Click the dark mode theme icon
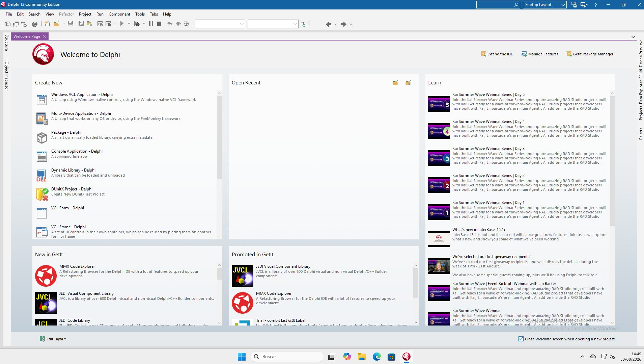The width and height of the screenshot is (644, 364). [583, 5]
